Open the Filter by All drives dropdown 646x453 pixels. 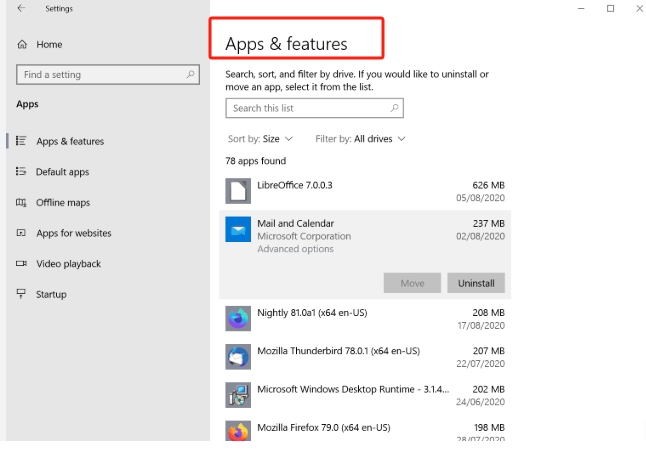pyautogui.click(x=360, y=139)
